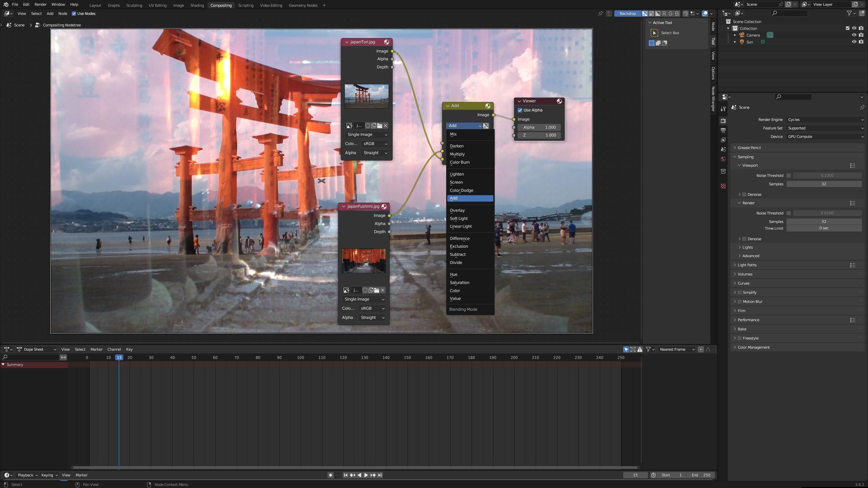This screenshot has height=488, width=868.
Task: Toggle the Use Nodes checkbox
Action: click(x=74, y=14)
